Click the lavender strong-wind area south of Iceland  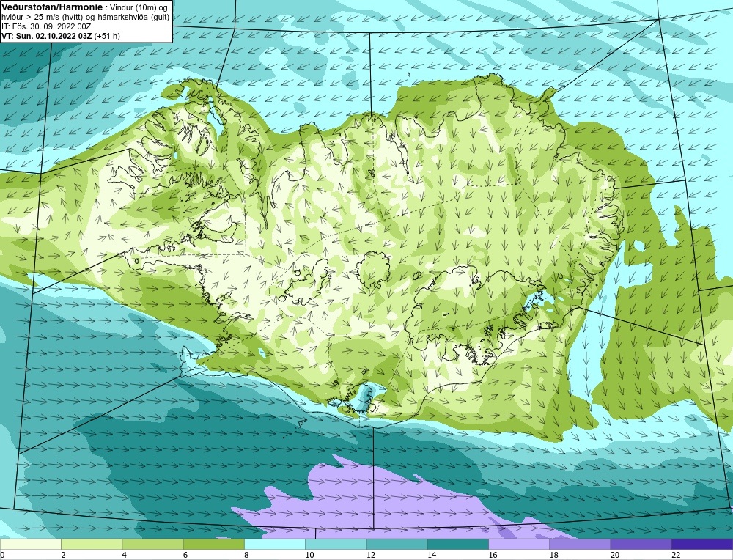(383, 500)
